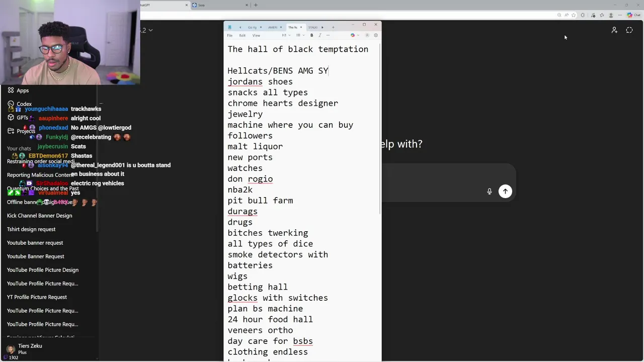Click the browser profile avatar icon

tap(611, 15)
